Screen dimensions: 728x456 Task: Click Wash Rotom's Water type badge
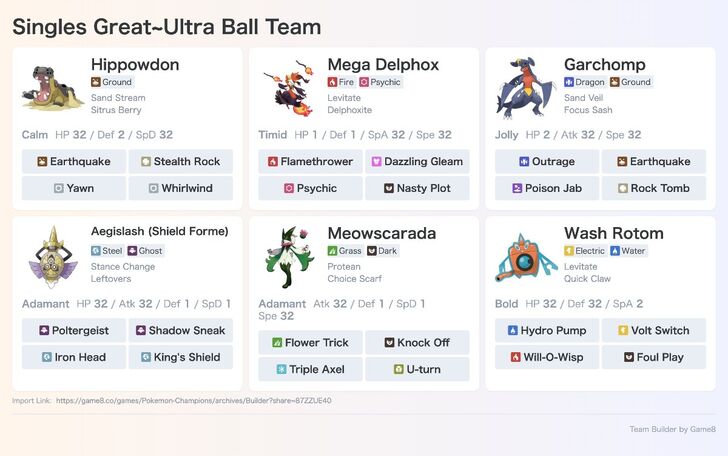630,251
